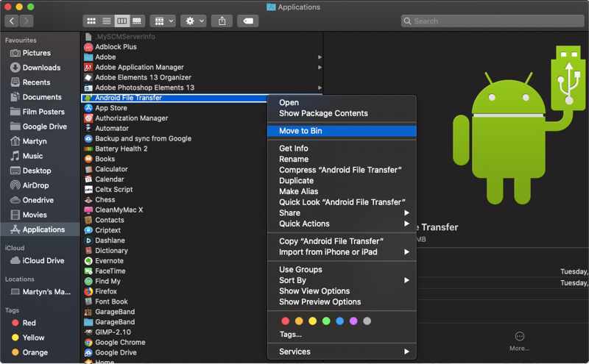Choose Show Preview Options

tap(342, 302)
